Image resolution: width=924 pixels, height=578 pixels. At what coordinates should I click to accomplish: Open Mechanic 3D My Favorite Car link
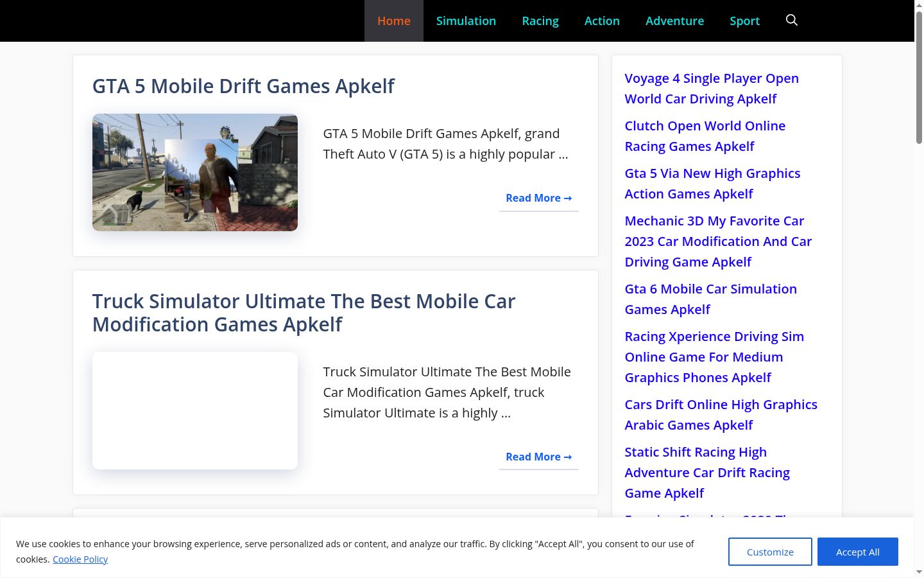[x=718, y=241]
